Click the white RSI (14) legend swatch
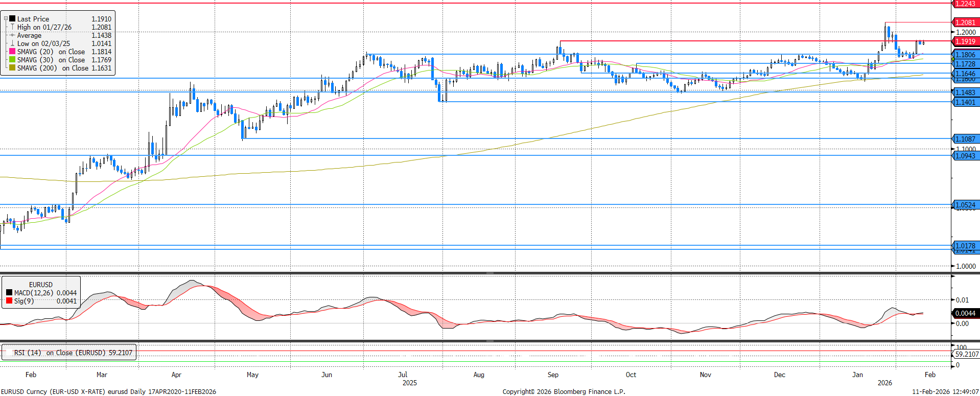 point(9,353)
